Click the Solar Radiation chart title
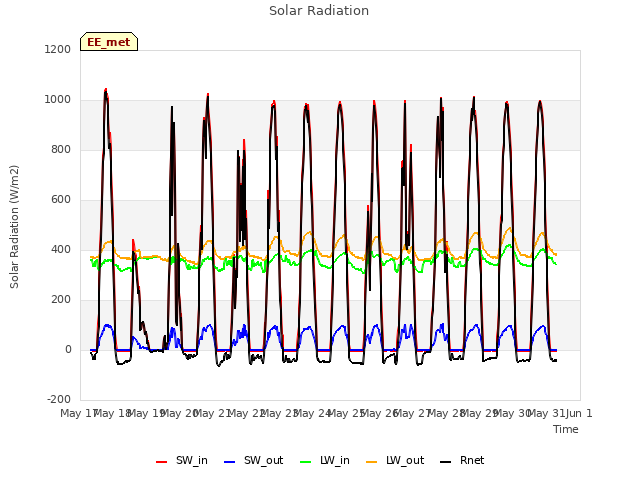 319,11
